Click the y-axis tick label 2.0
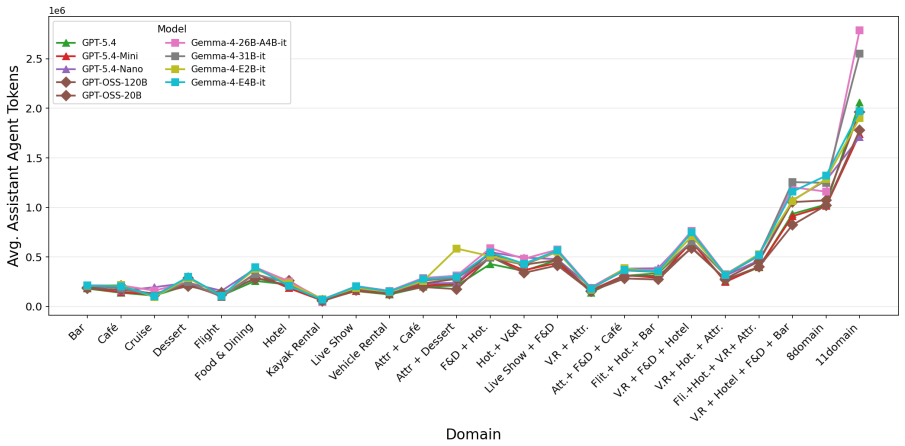 pos(34,108)
